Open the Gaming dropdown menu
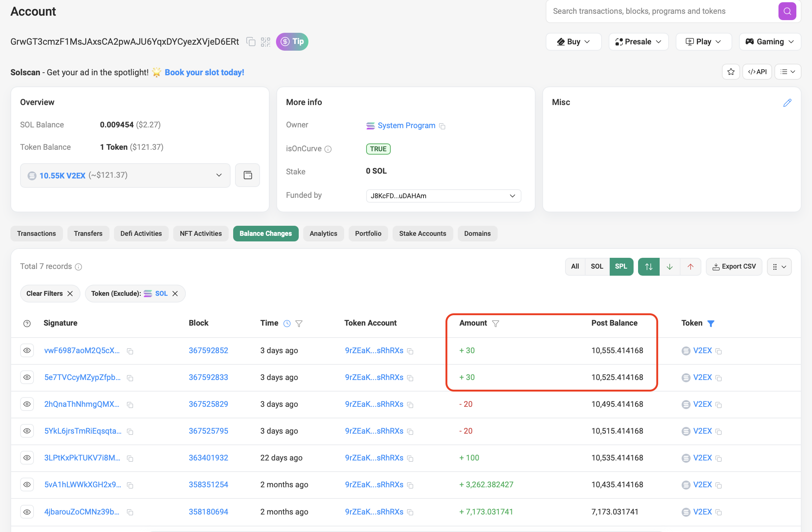Image resolution: width=812 pixels, height=532 pixels. click(x=770, y=42)
